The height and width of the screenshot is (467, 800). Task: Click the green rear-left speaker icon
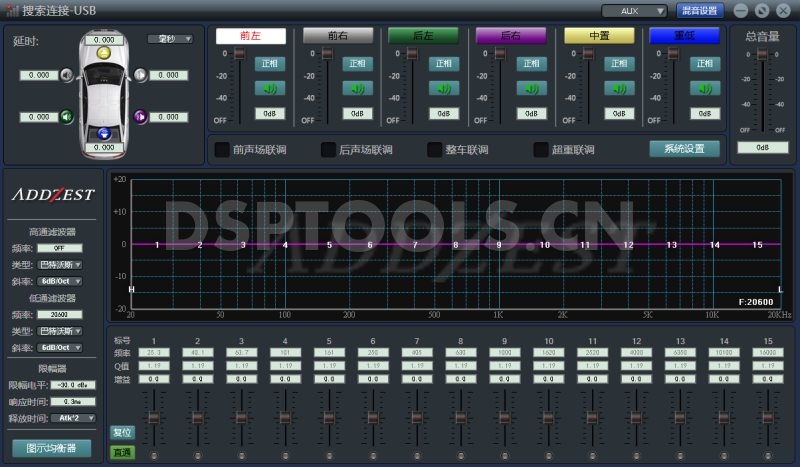point(66,117)
